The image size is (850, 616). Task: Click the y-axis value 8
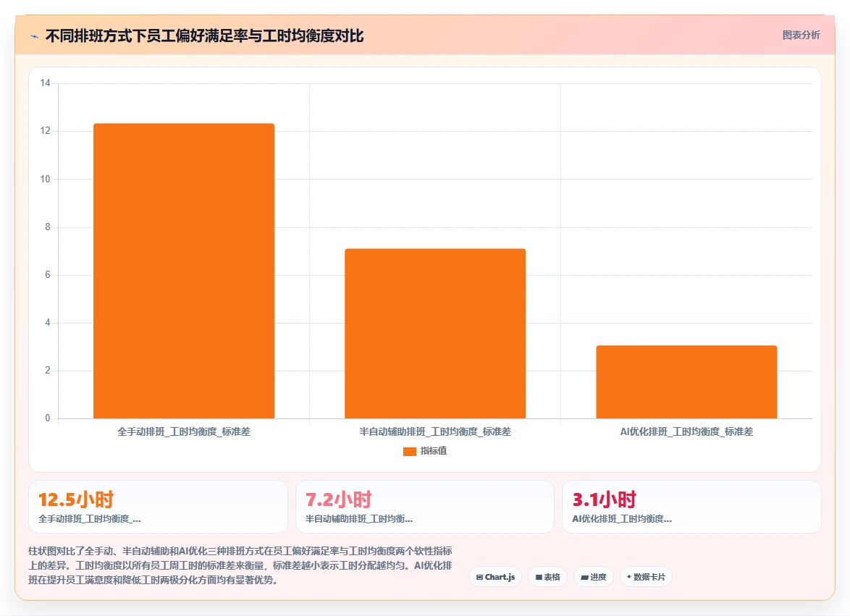(x=48, y=227)
